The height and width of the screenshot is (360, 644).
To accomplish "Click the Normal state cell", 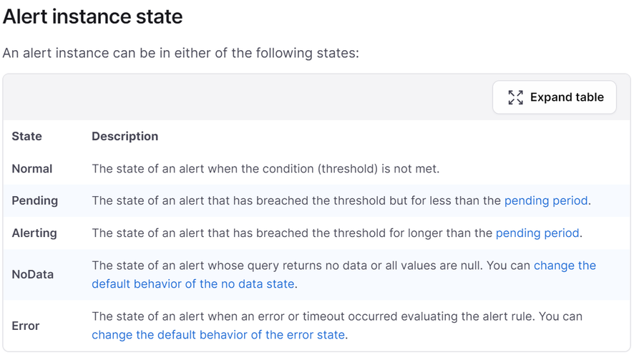I will click(x=32, y=168).
